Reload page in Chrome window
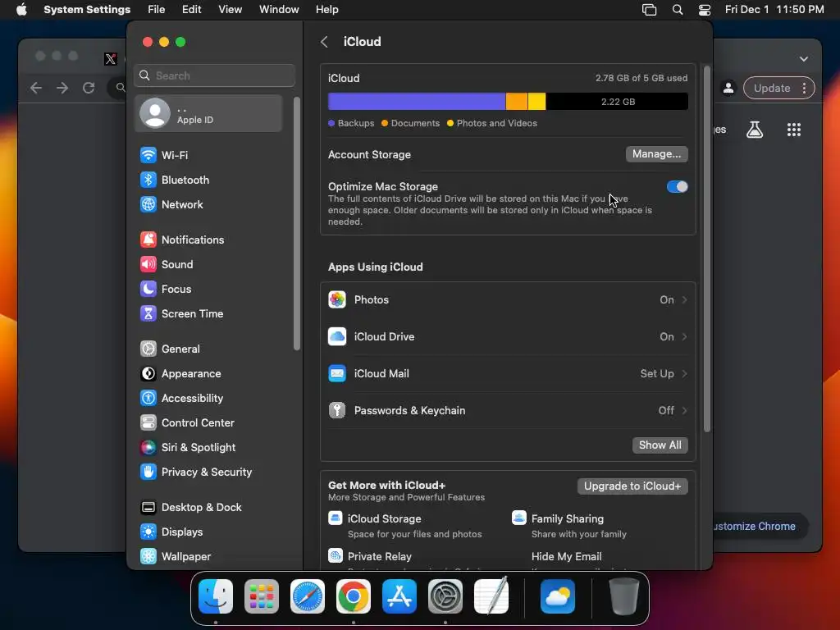The height and width of the screenshot is (630, 840). (x=89, y=88)
